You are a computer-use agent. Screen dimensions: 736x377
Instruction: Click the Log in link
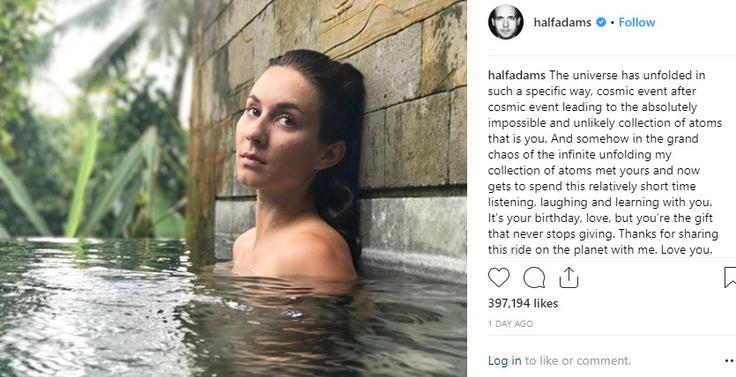coord(505,361)
